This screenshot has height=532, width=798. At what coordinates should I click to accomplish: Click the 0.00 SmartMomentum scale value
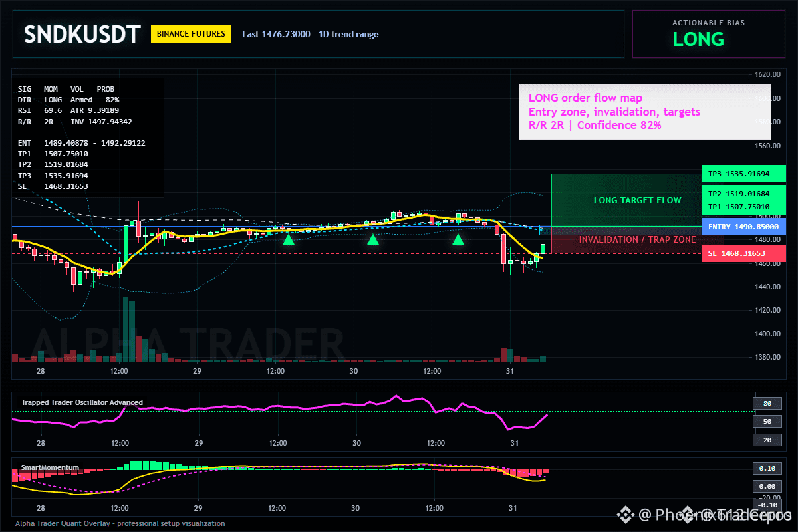767,486
